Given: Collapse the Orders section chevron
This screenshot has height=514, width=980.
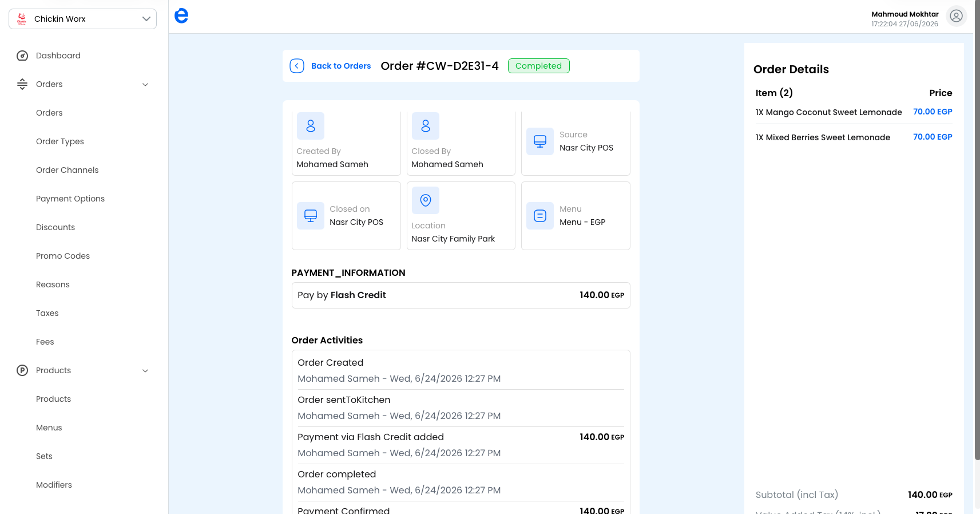Looking at the screenshot, I should click(145, 85).
